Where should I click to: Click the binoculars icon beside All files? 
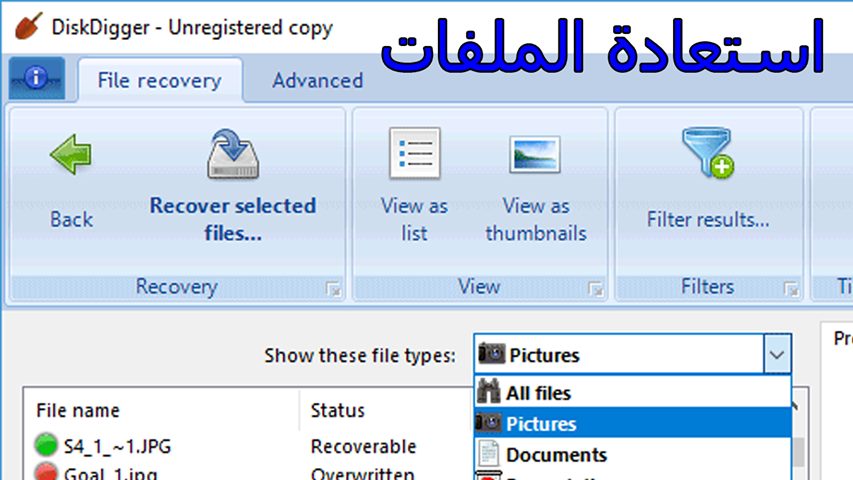pyautogui.click(x=489, y=392)
